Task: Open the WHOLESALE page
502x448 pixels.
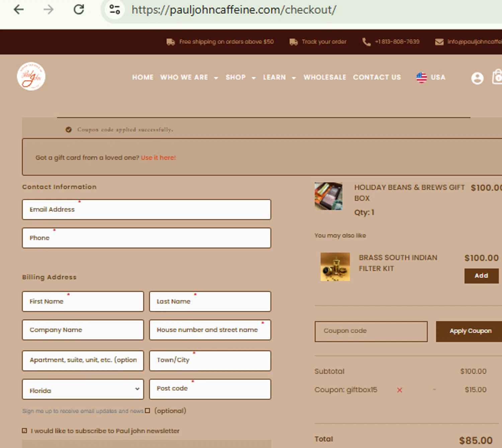Action: tap(325, 77)
